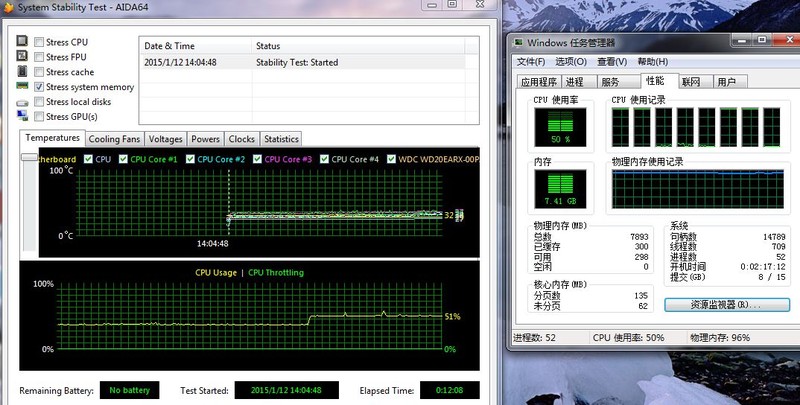This screenshot has width=800, height=405.
Task: Click the 物理内存使用记录 graph
Action: 698,189
